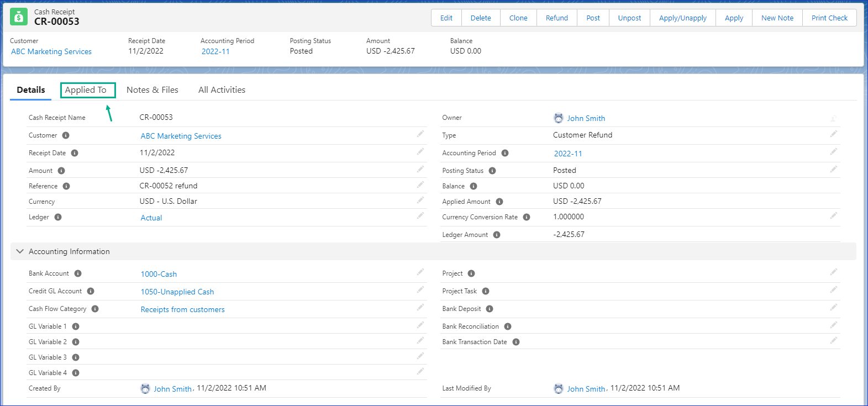The height and width of the screenshot is (406, 868).
Task: Open the Notes & Files tab
Action: (152, 90)
